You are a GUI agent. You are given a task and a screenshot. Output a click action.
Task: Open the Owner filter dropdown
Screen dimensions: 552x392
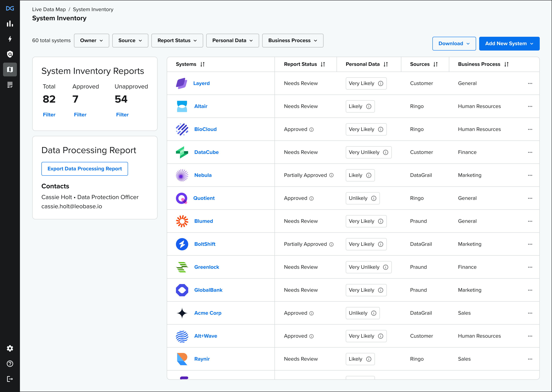tap(91, 41)
